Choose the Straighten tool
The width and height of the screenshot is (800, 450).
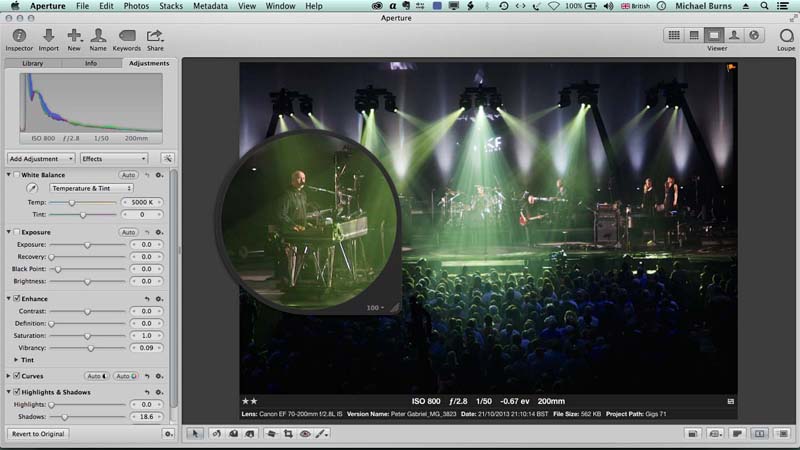271,434
